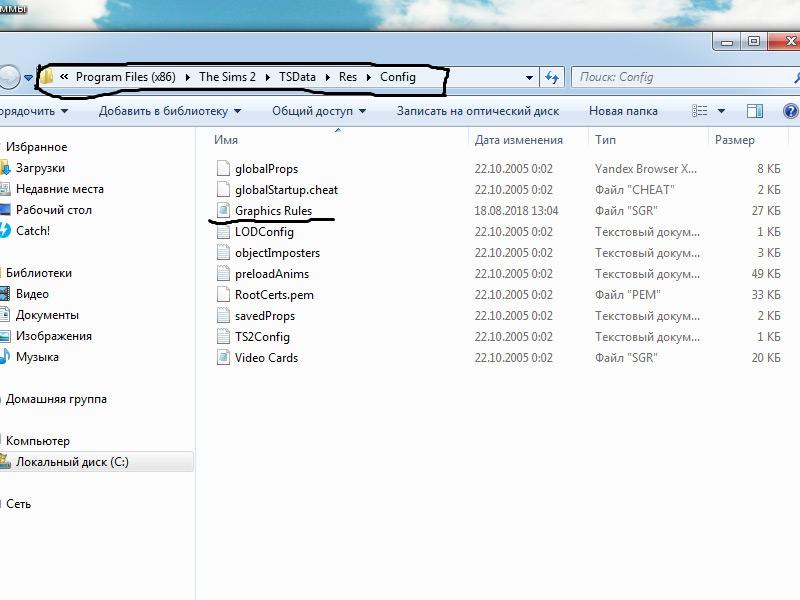Click the folder icon in address bar
This screenshot has height=600, width=800.
click(46, 77)
